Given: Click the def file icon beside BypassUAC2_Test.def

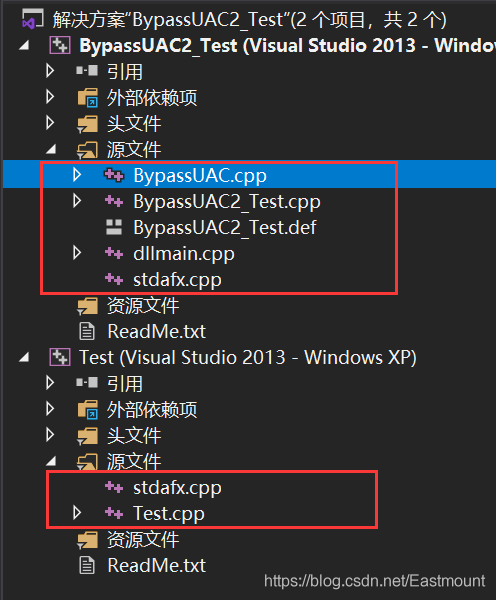Looking at the screenshot, I should click(114, 227).
